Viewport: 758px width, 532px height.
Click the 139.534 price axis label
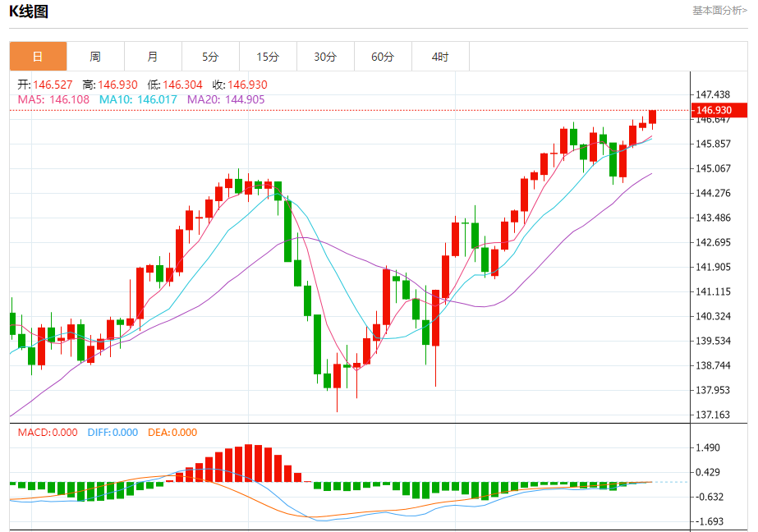pos(713,342)
